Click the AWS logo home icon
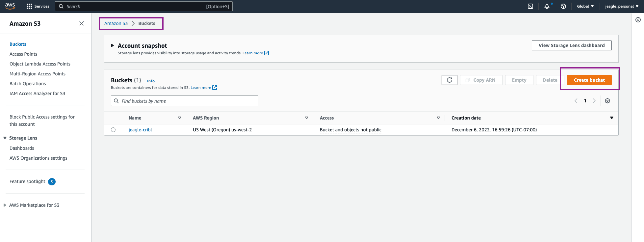The image size is (644, 242). pyautogui.click(x=10, y=6)
